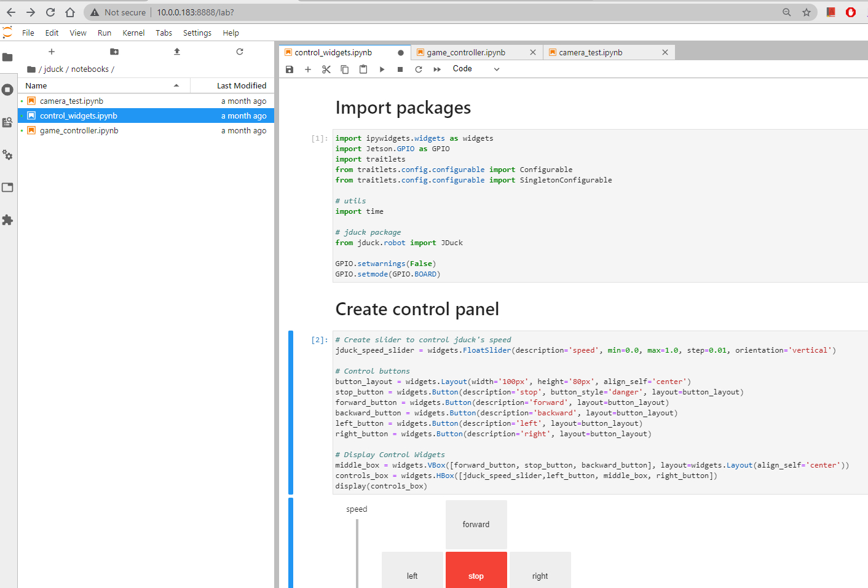Screen dimensions: 868x588
Task: Open the cell type Code dropdown
Action: point(476,69)
